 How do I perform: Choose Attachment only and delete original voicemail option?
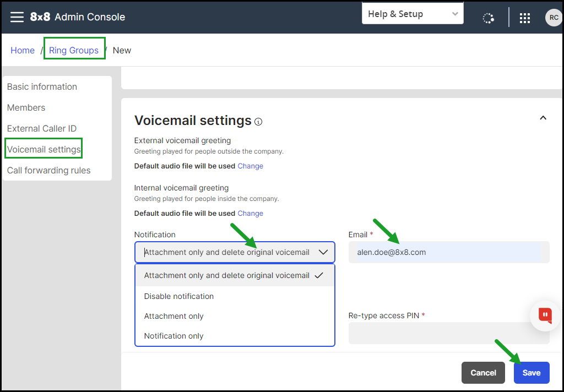point(235,275)
